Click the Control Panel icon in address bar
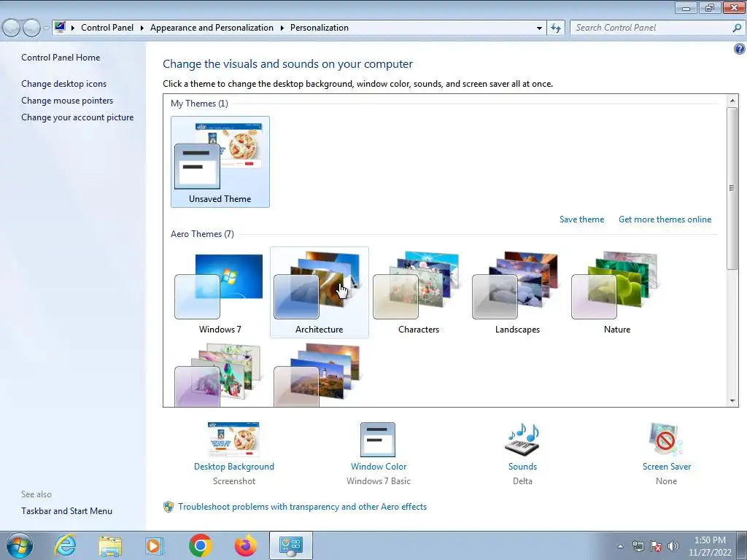 pos(60,27)
